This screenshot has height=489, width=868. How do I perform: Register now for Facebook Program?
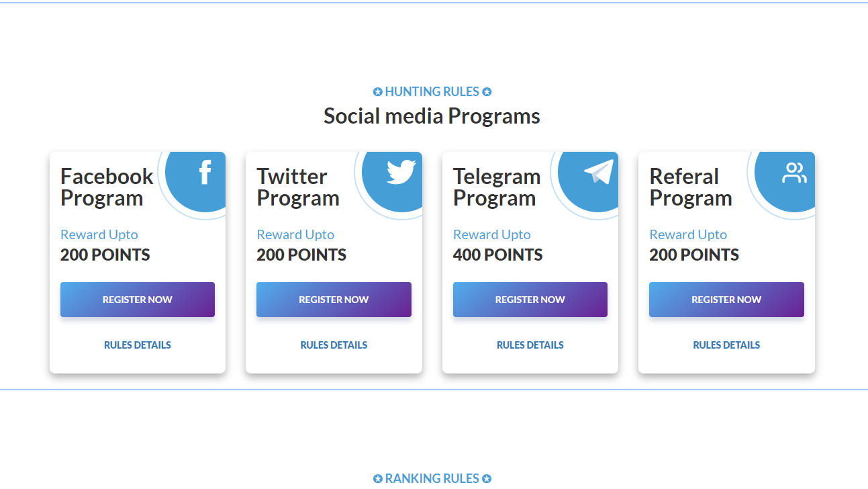138,300
